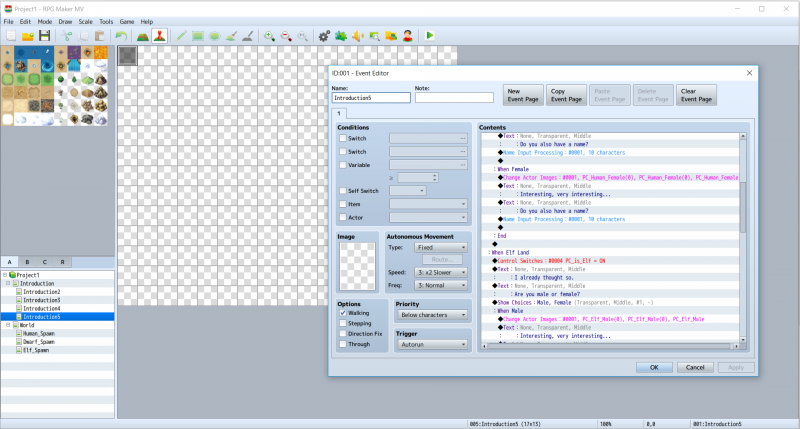Click the New Project toolbar icon
Screen dimensions: 800x429
point(11,36)
